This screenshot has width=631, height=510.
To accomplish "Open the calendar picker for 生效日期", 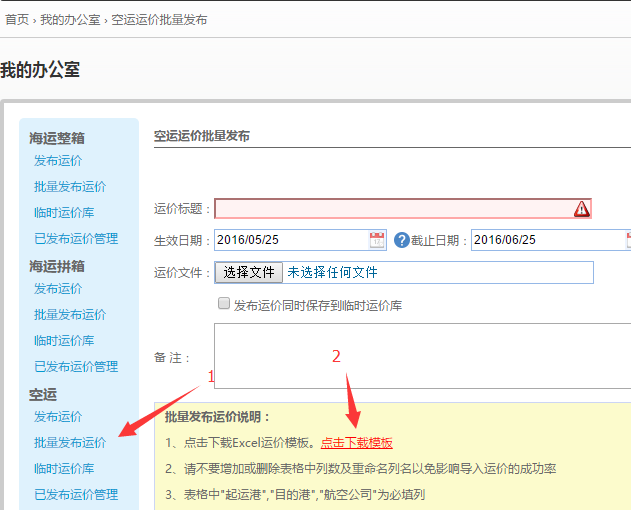I will (377, 240).
